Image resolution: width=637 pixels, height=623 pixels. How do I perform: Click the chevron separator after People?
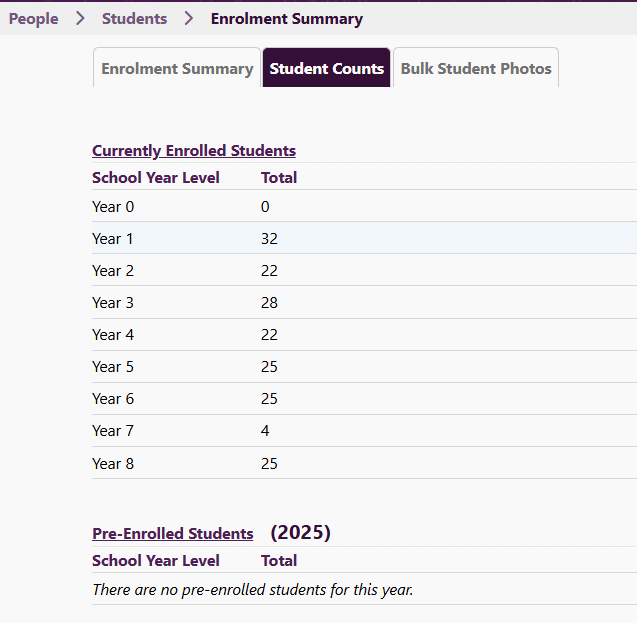point(81,19)
